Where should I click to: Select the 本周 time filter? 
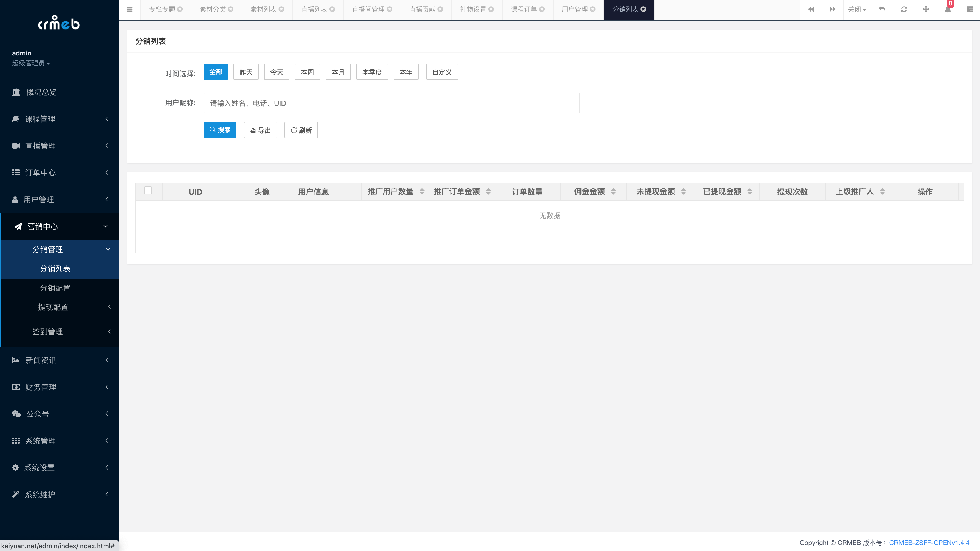tap(307, 72)
